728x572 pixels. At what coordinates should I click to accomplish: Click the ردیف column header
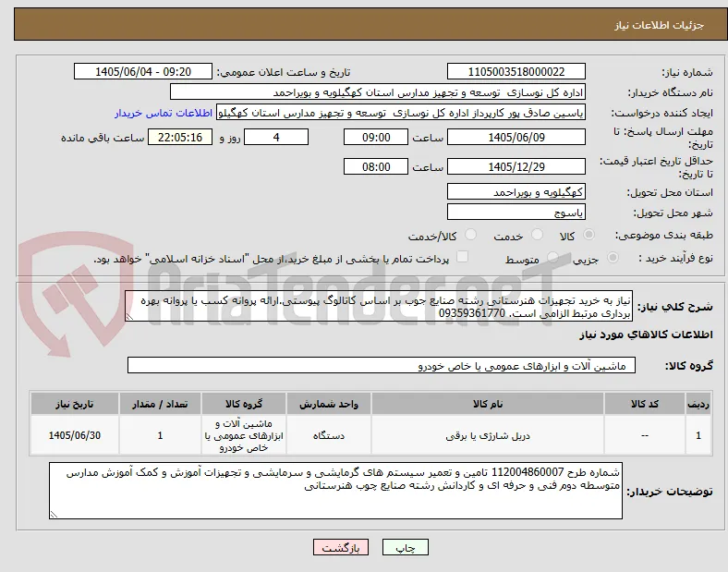698,404
